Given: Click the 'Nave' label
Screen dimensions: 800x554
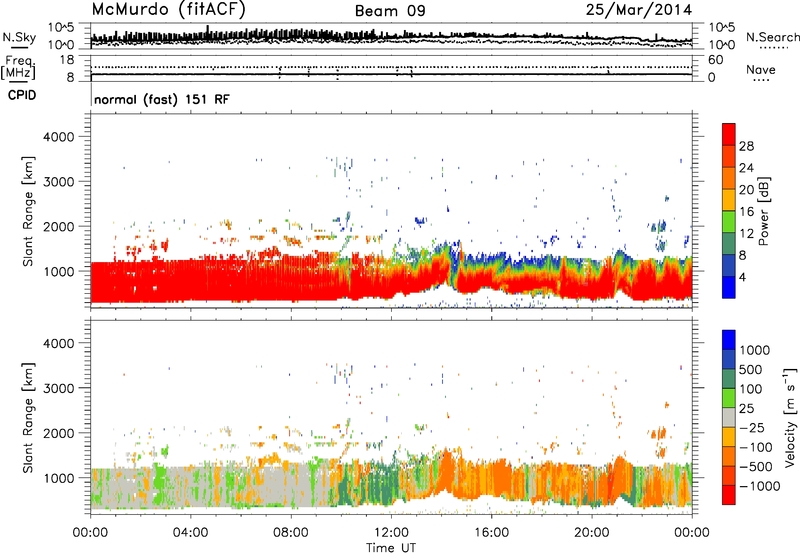Looking at the screenshot, I should [x=761, y=70].
